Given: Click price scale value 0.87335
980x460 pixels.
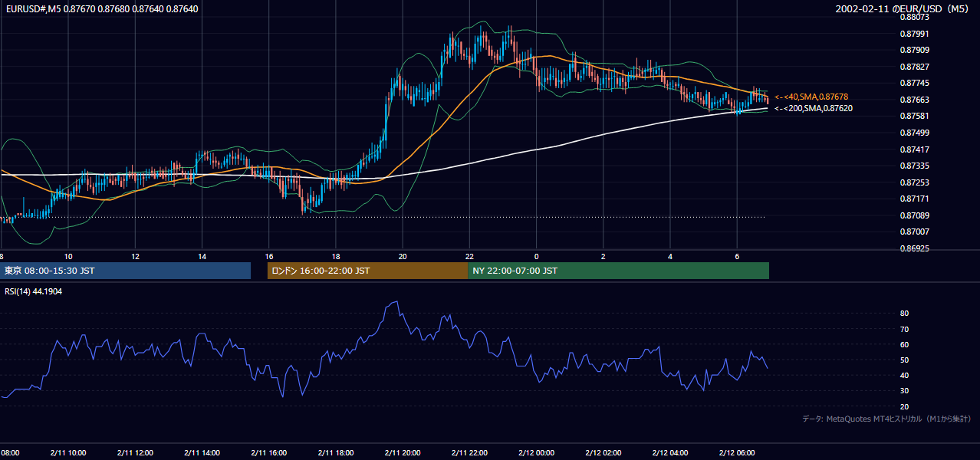Looking at the screenshot, I should click(x=914, y=166).
